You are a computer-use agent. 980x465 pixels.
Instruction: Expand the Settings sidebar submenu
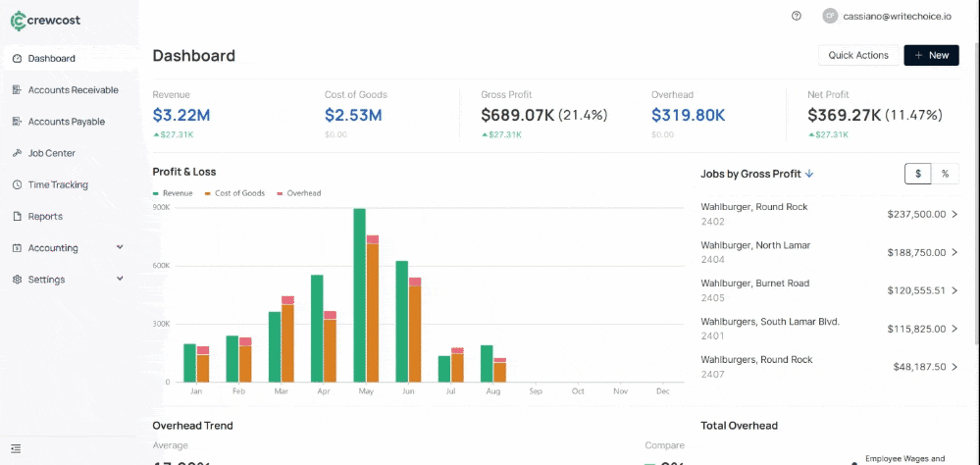click(120, 280)
